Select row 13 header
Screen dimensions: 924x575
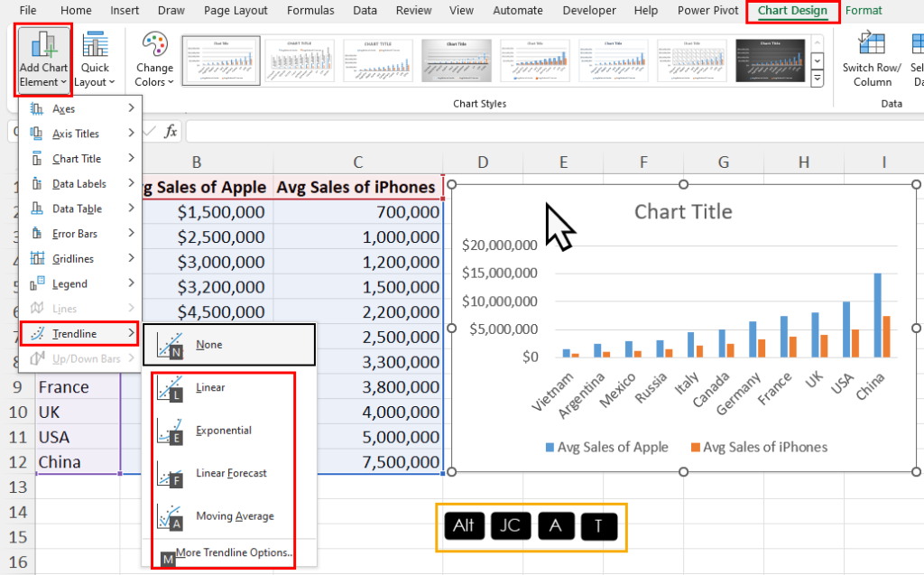coord(18,487)
